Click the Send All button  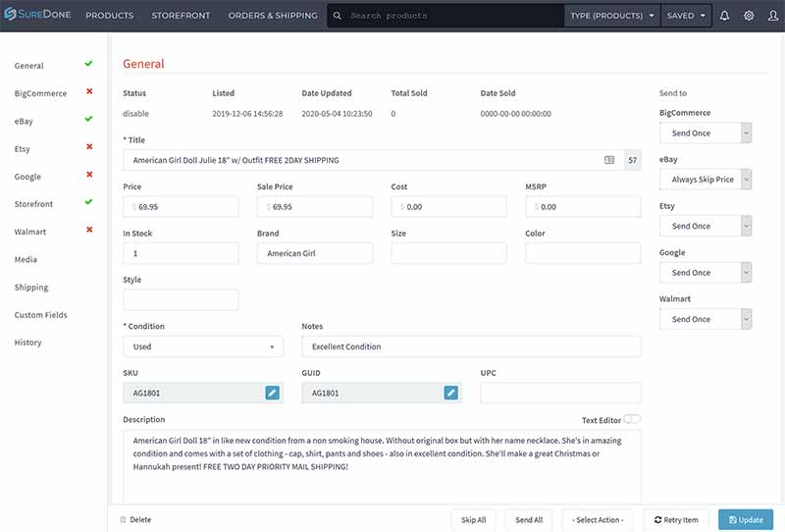pyautogui.click(x=529, y=520)
